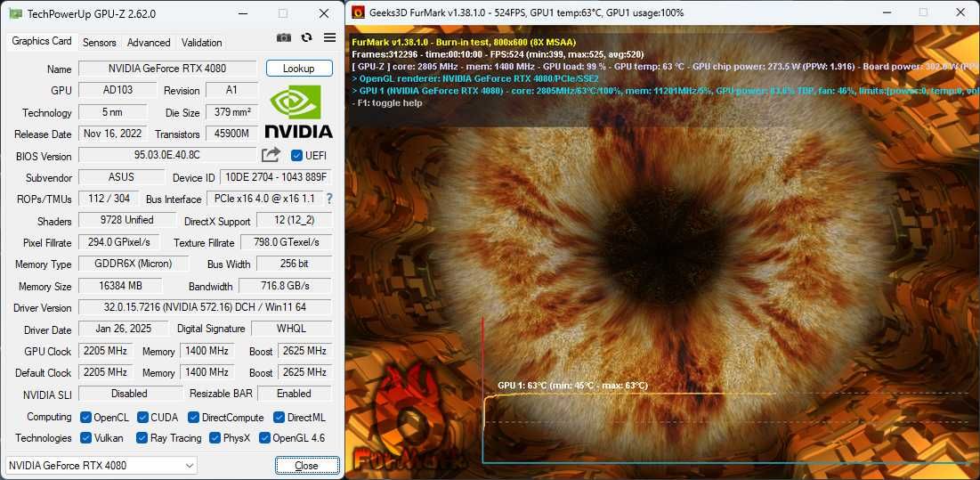
Task: Toggle the DirectCompute checkbox
Action: (194, 417)
